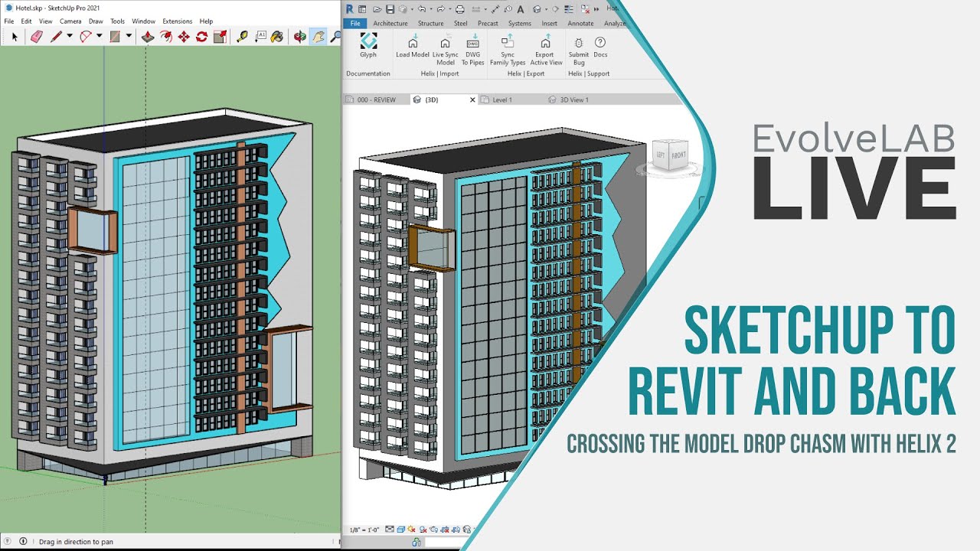The image size is (980, 551).
Task: Pick the Move tool in SketchUp
Action: tap(184, 36)
